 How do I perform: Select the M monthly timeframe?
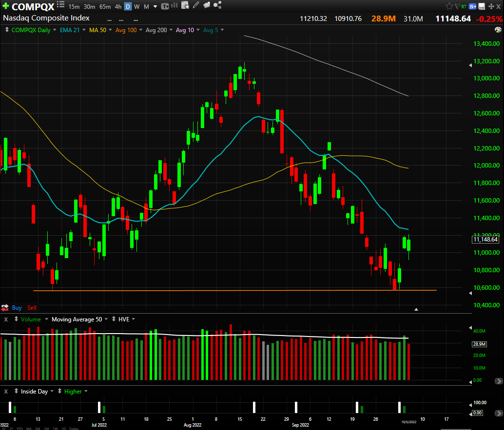146,7
